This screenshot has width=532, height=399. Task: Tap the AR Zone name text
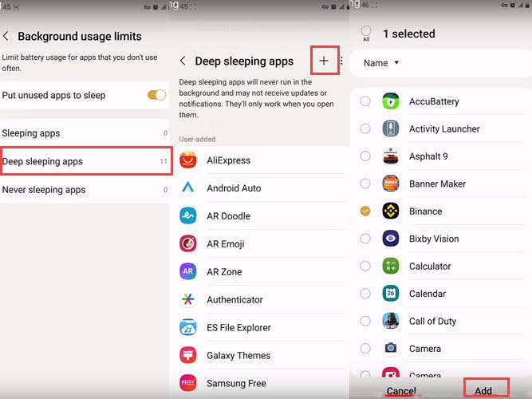[224, 271]
